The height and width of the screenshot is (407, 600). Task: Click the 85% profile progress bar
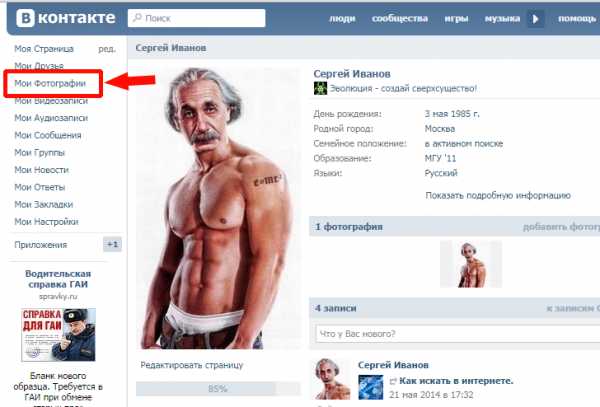click(x=218, y=389)
